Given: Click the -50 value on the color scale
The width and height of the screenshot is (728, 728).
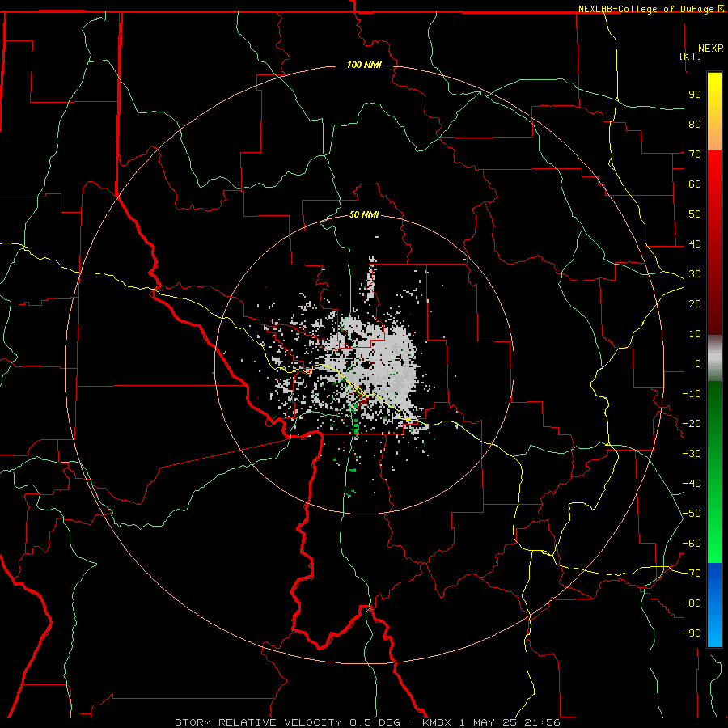Looking at the screenshot, I should (692, 513).
